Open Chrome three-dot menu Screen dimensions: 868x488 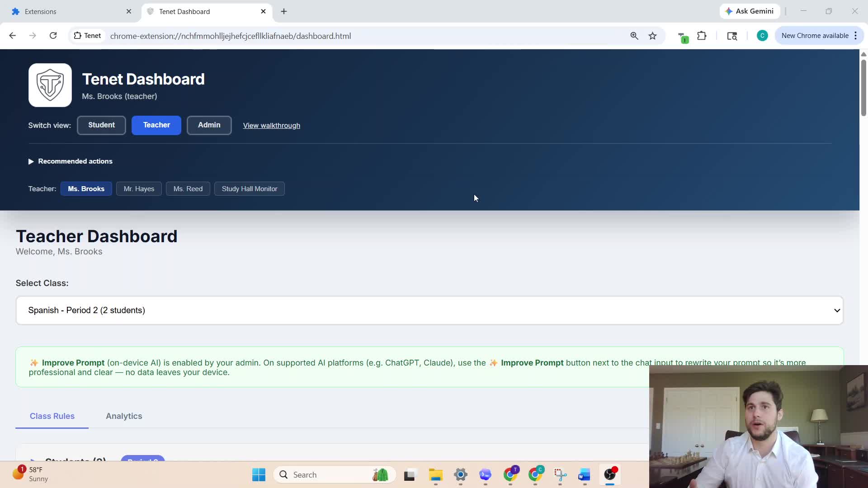(855, 36)
